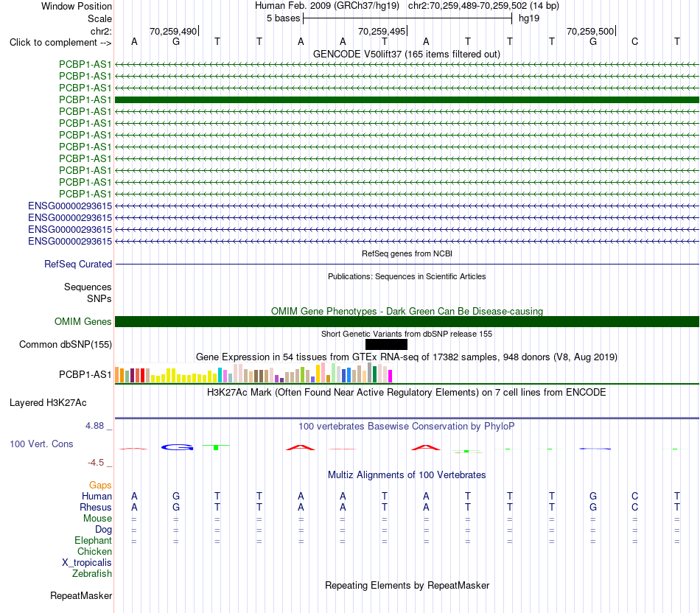Click position label 70,259,495 on ruler
Image resolution: width=700 pixels, height=613 pixels.
(x=382, y=31)
